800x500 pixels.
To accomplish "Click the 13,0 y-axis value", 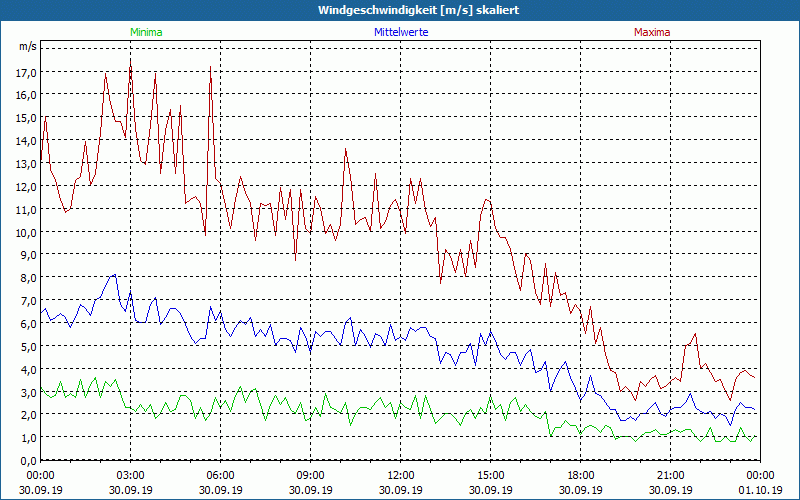I will (27, 164).
